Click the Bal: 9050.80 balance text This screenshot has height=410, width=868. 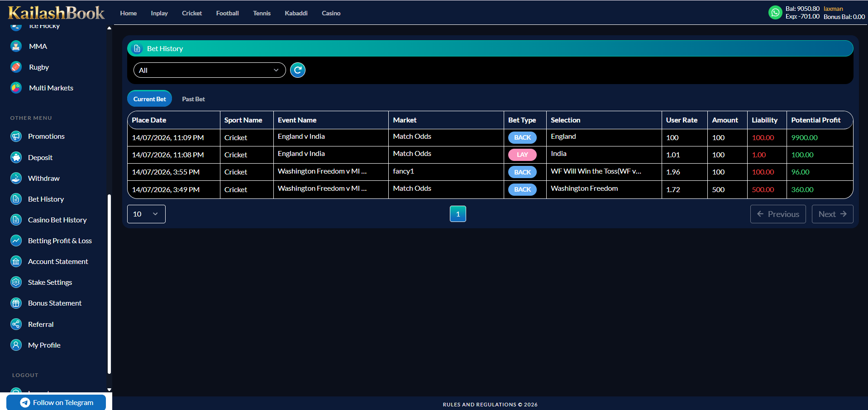pos(802,9)
